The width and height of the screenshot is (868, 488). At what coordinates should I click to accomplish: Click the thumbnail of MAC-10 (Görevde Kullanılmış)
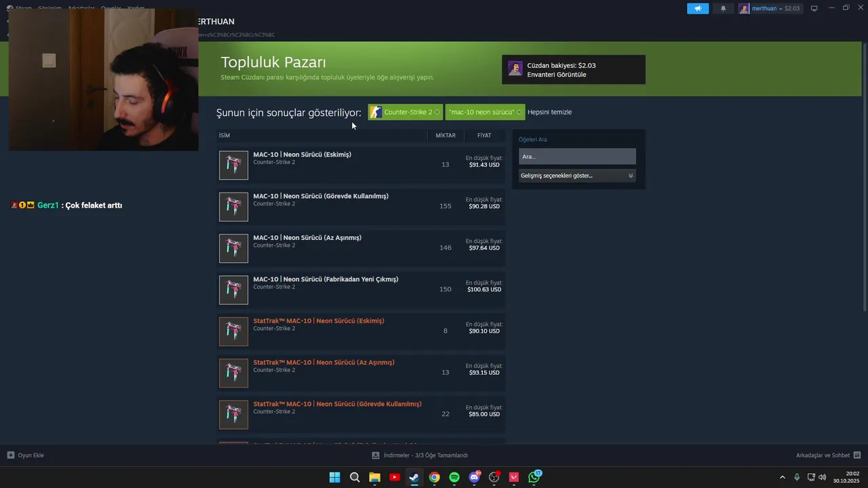pos(233,207)
